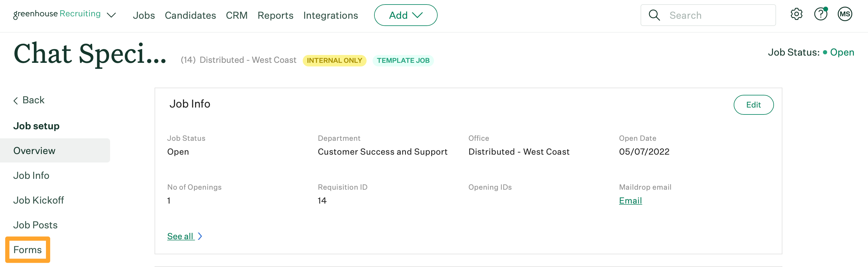Navigate to CRM
Viewport: 868px width, 267px height.
237,15
